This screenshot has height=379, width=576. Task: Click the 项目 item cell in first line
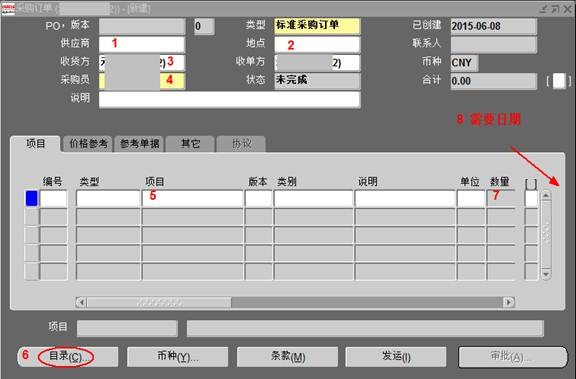click(192, 198)
